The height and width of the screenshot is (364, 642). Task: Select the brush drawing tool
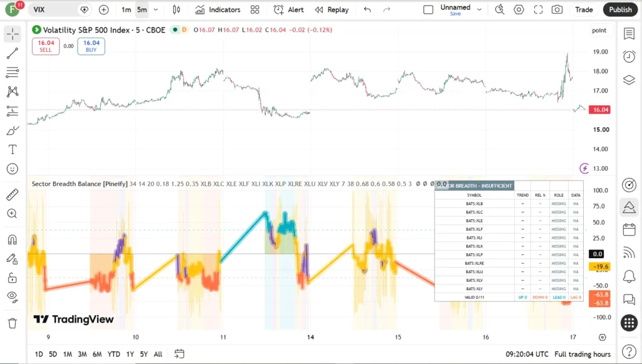13,130
